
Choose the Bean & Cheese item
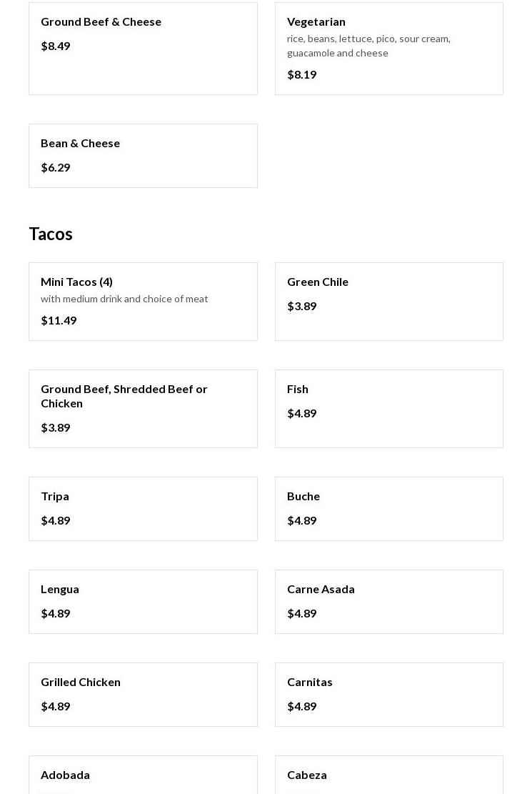pyautogui.click(x=143, y=155)
